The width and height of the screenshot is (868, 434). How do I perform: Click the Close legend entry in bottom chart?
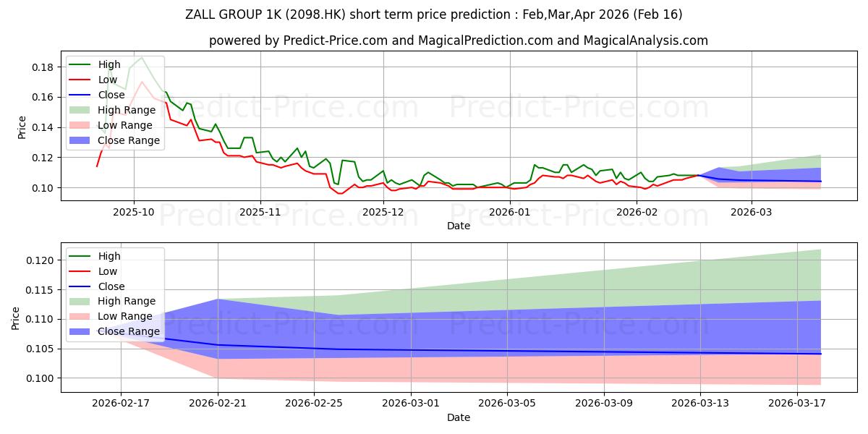point(97,286)
